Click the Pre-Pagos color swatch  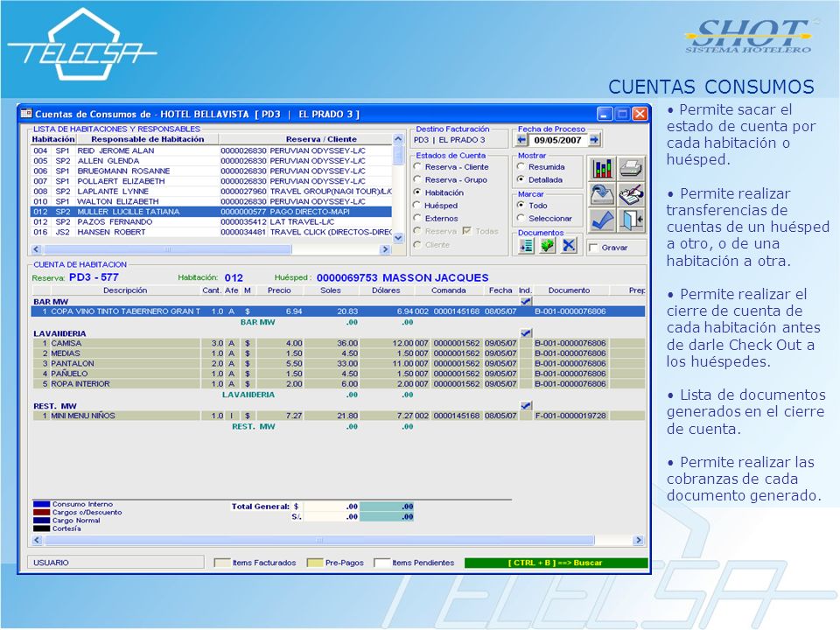click(x=315, y=563)
